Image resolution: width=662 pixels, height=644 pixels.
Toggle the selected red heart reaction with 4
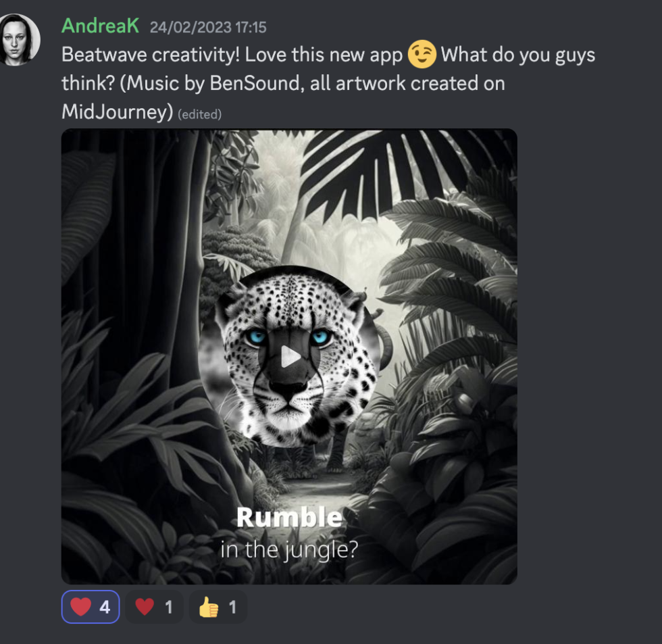[91, 607]
